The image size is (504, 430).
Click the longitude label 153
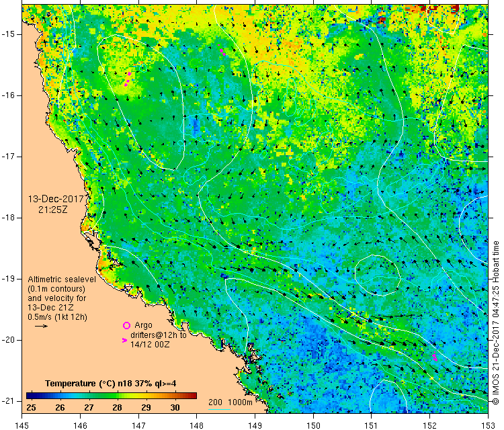point(489,425)
